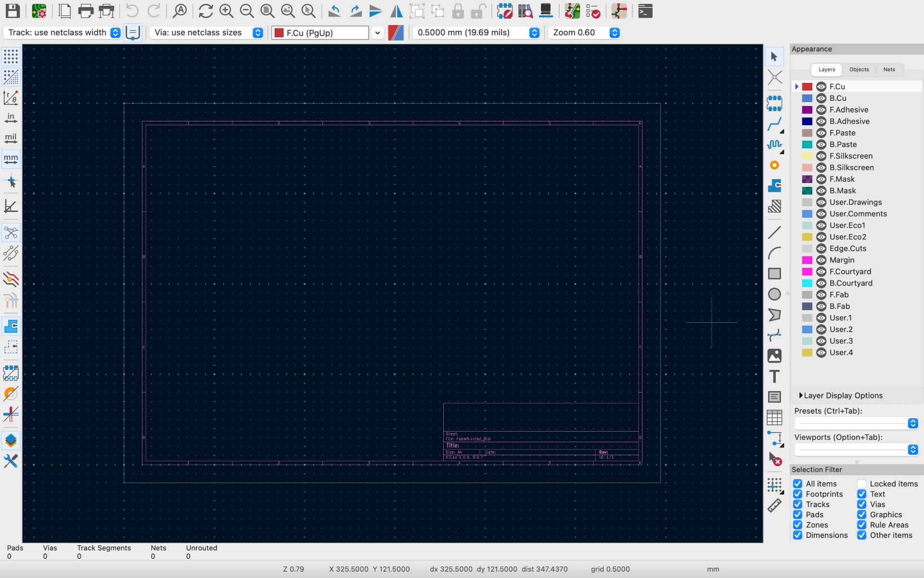Uncheck the Footprints selection filter
The image size is (924, 578).
click(x=797, y=494)
